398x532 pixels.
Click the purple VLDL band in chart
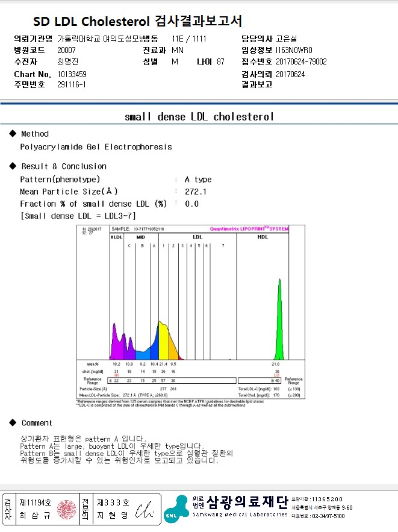click(116, 346)
